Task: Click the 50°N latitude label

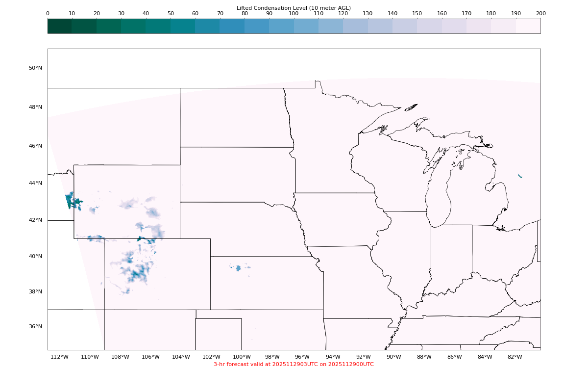Action: point(35,68)
